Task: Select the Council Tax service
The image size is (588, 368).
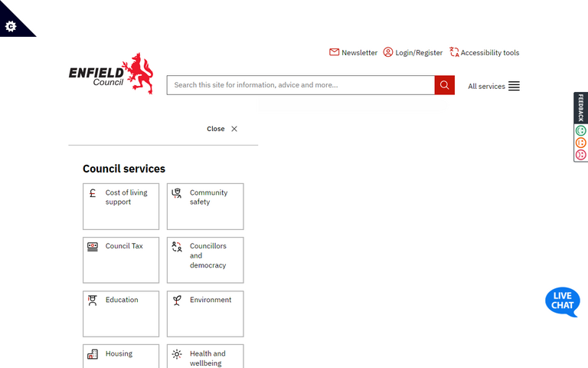Action: coord(121,260)
